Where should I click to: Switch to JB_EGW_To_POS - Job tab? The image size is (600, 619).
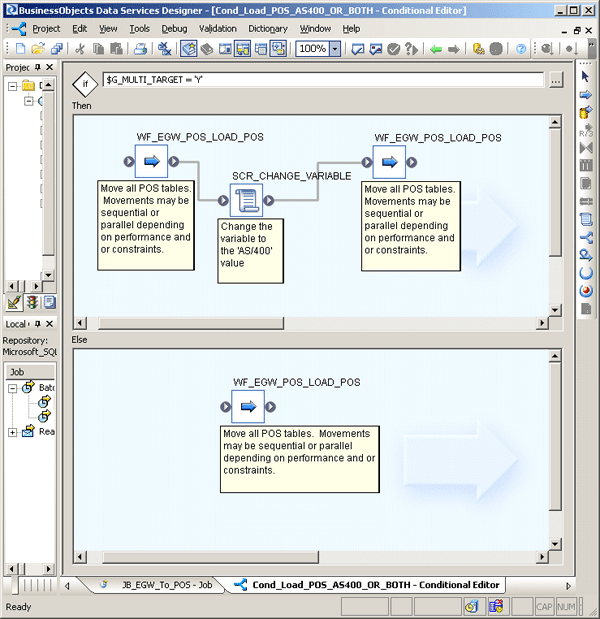click(158, 585)
